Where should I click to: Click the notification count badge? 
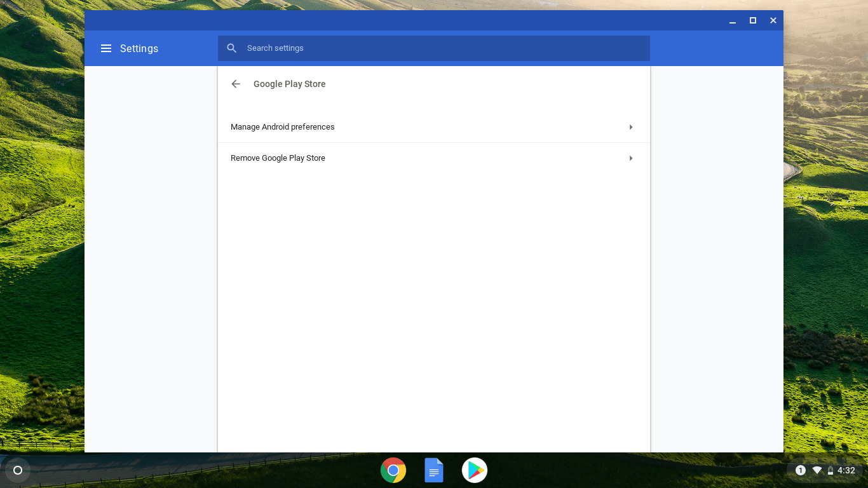[801, 470]
